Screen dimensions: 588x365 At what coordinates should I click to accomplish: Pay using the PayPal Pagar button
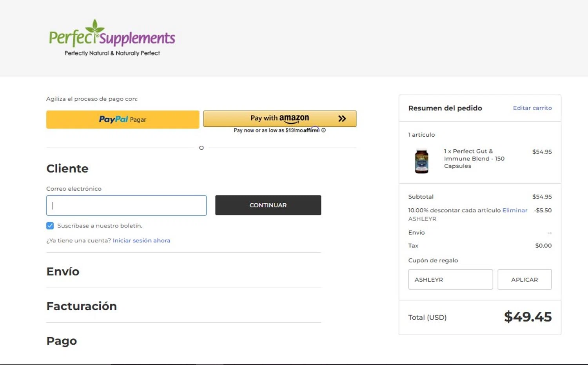pos(123,119)
